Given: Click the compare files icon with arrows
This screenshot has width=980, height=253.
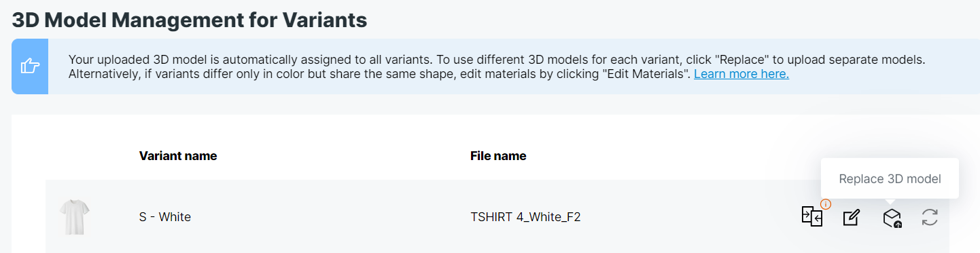Looking at the screenshot, I should (811, 216).
